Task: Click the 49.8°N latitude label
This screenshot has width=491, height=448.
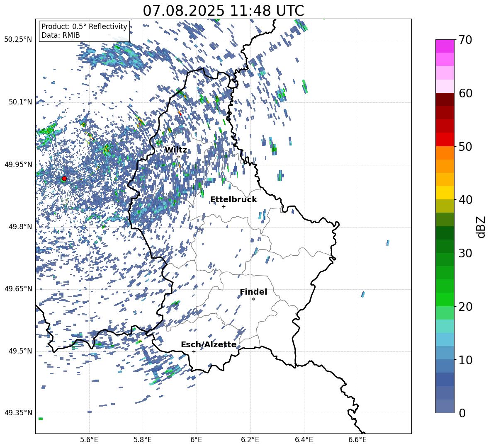Action: (20, 227)
